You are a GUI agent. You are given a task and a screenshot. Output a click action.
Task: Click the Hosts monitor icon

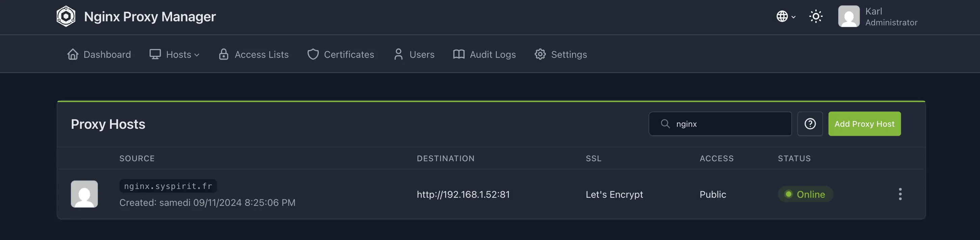155,54
